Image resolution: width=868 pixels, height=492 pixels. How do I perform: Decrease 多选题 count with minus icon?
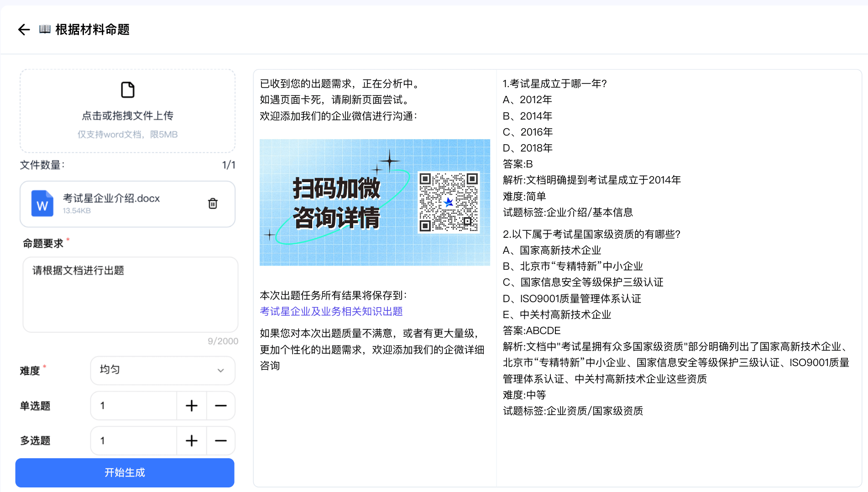[220, 440]
